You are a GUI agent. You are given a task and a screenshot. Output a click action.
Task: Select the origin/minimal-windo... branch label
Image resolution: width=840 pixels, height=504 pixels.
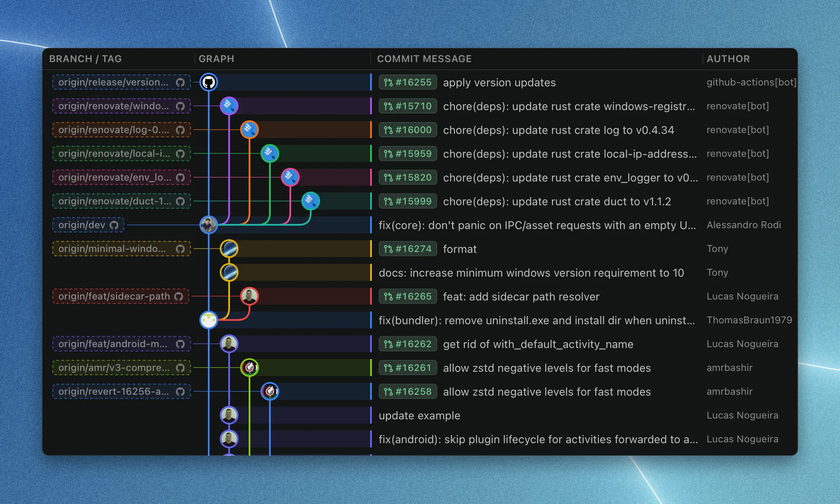point(122,249)
